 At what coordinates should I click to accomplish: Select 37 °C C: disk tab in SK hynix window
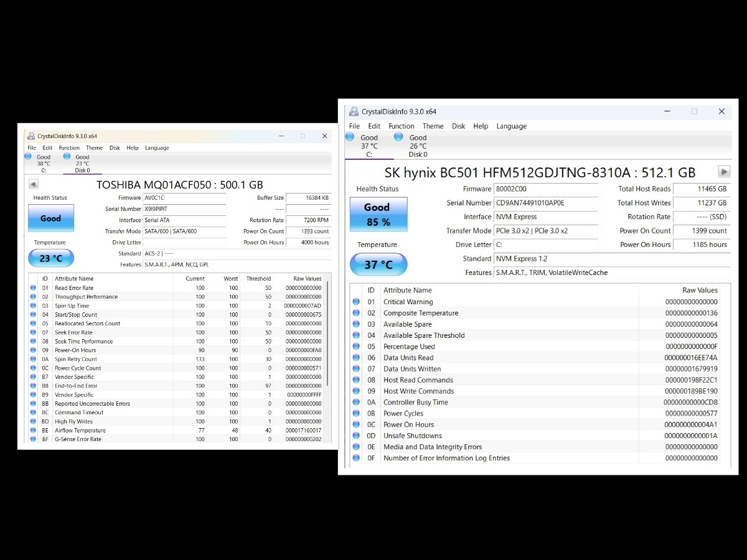pos(369,146)
